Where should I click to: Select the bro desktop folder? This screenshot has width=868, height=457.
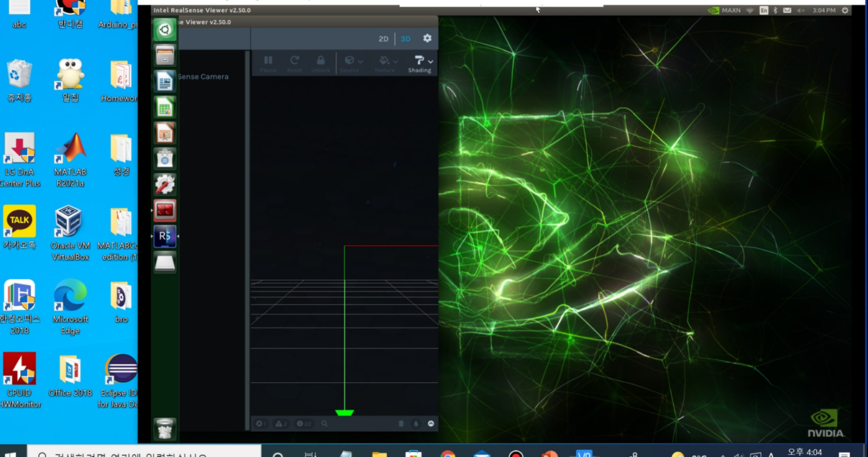pos(121,302)
